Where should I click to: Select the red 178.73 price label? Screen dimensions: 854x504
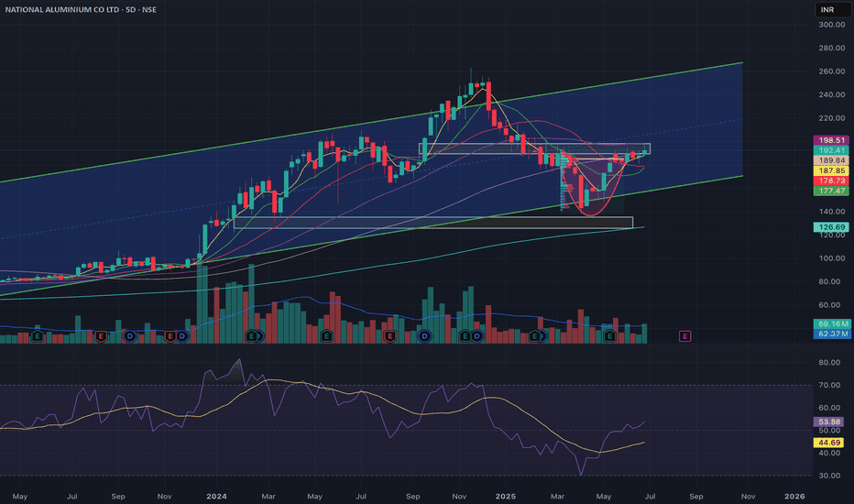click(831, 181)
